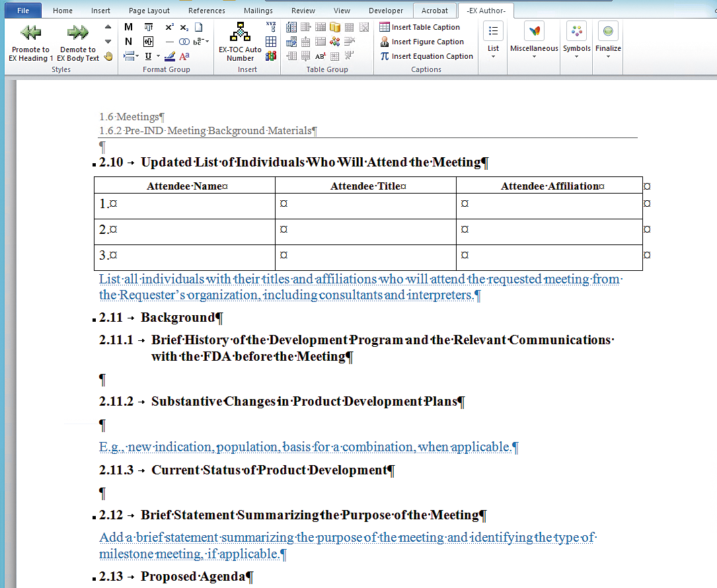This screenshot has height=588, width=717.
Task: Click Insert Equation Caption
Action: click(x=426, y=56)
